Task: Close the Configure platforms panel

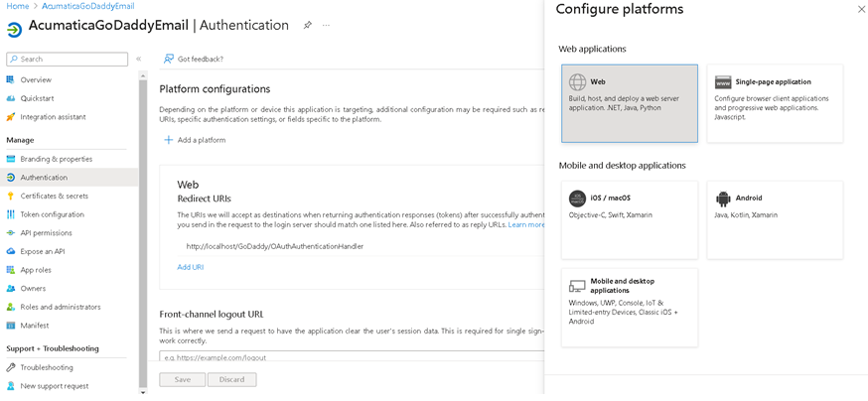Action: pyautogui.click(x=860, y=9)
